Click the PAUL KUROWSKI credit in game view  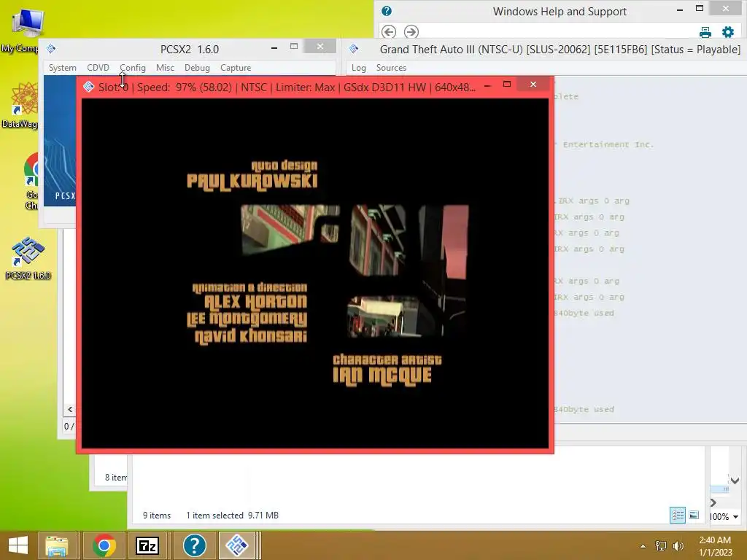(252, 182)
